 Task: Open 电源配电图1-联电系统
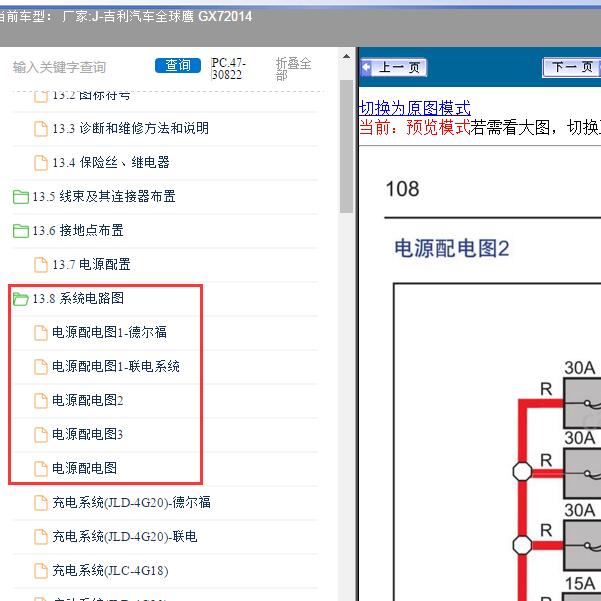(x=116, y=366)
